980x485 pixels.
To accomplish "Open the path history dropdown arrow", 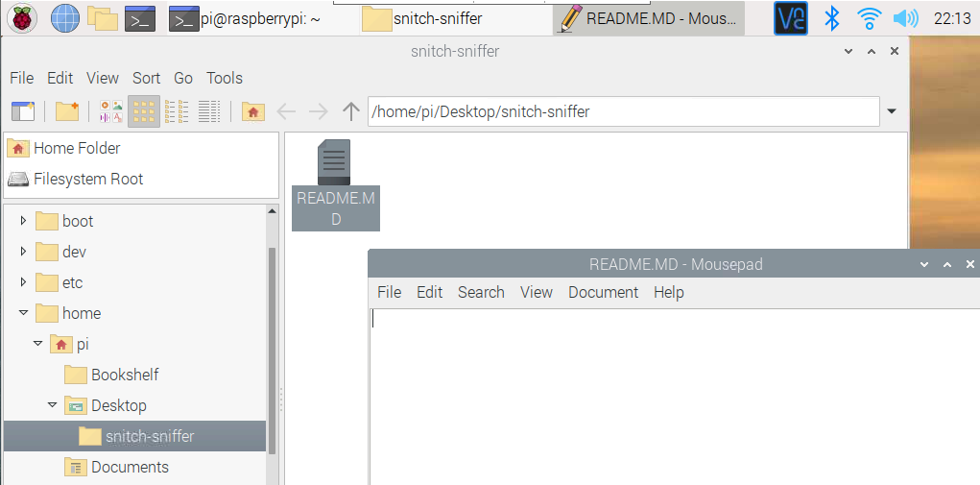I will [892, 111].
